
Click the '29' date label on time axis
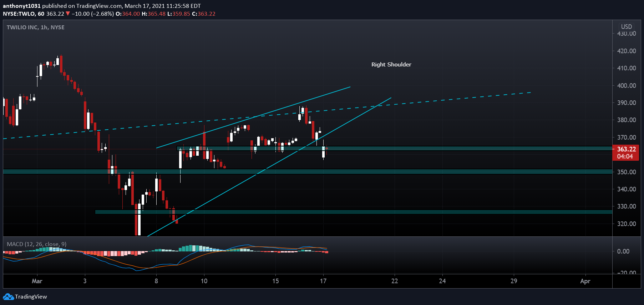(x=514, y=281)
